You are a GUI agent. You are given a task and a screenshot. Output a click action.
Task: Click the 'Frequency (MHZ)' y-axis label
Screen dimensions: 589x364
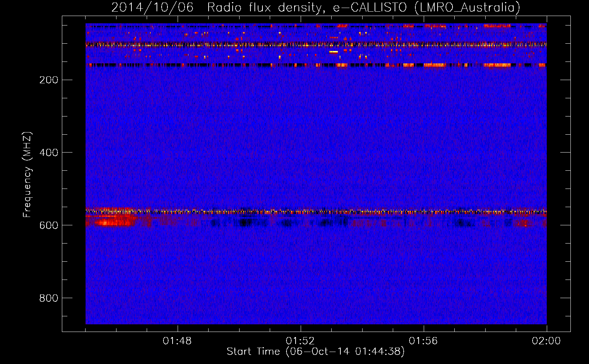coord(27,175)
